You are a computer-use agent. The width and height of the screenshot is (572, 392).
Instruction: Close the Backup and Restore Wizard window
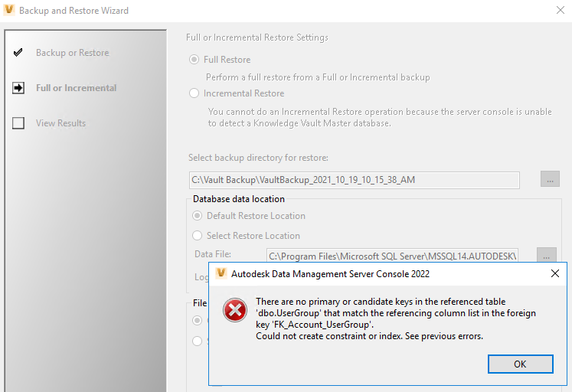point(560,11)
